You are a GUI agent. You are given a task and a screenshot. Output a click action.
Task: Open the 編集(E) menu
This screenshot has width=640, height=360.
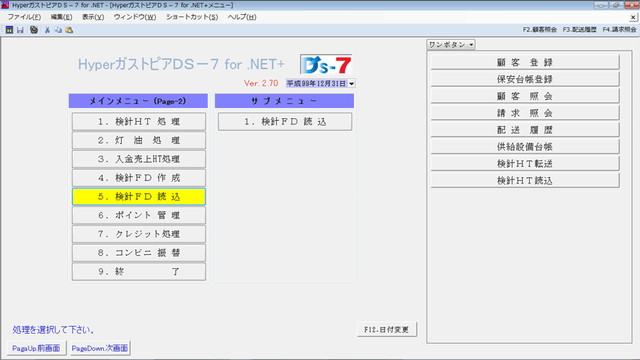[61, 17]
